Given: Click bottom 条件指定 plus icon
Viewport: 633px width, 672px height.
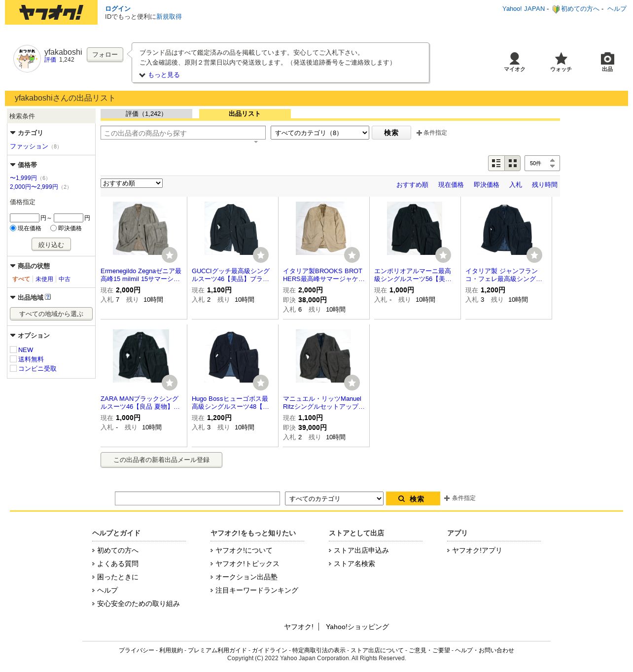Looking at the screenshot, I should [x=447, y=498].
